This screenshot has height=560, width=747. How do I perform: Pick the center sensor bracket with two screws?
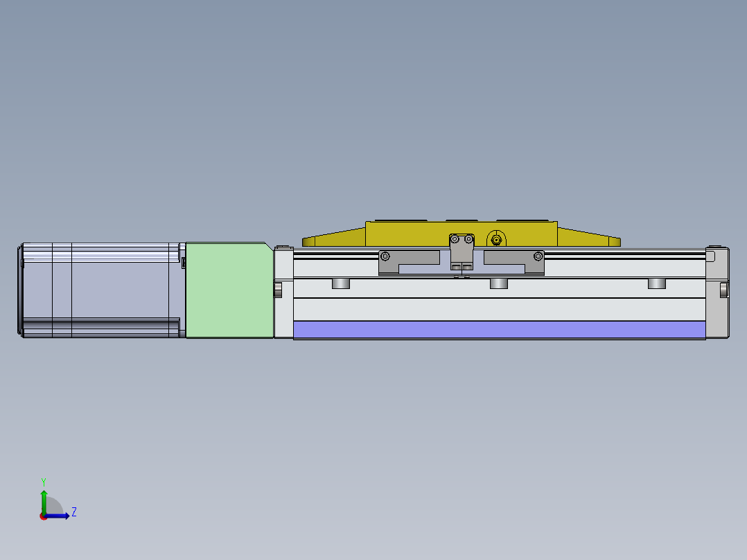click(462, 252)
